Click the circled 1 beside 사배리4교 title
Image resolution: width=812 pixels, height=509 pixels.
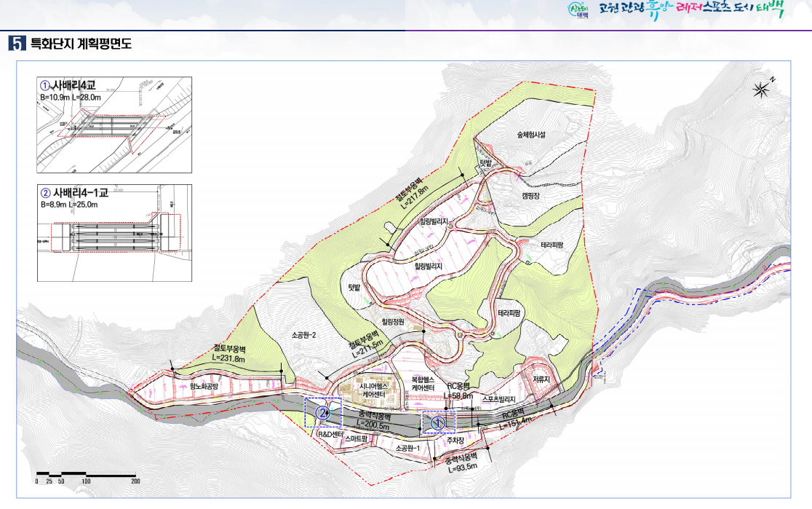coord(45,85)
